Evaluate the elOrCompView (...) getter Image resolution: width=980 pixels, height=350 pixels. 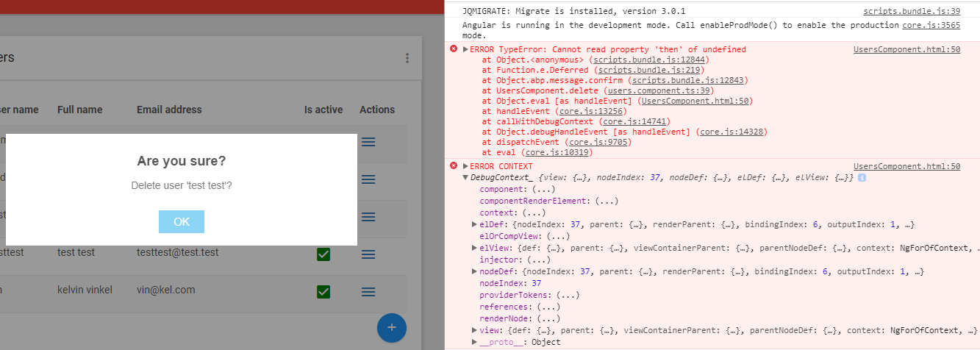pos(558,237)
